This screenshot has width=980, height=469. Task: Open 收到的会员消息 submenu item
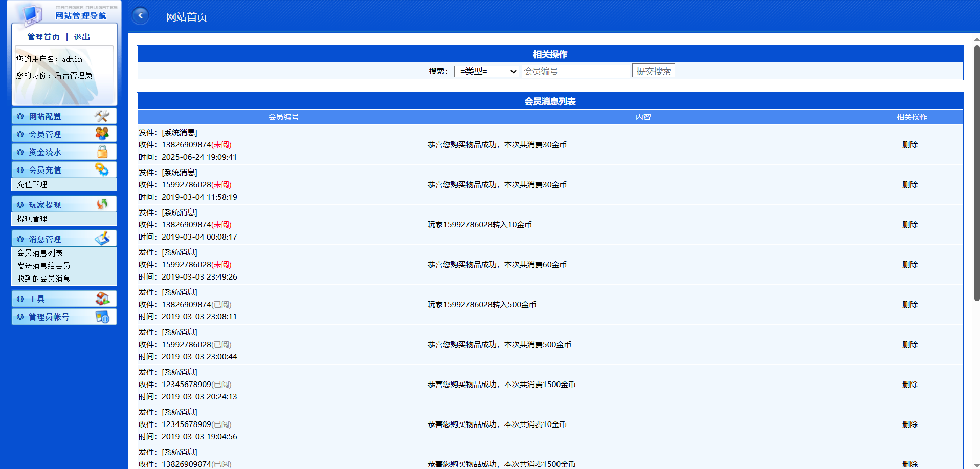pos(43,279)
